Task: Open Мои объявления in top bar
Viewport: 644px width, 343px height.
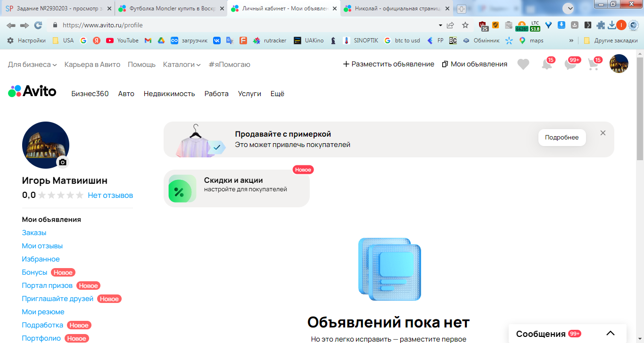Action: coord(475,64)
